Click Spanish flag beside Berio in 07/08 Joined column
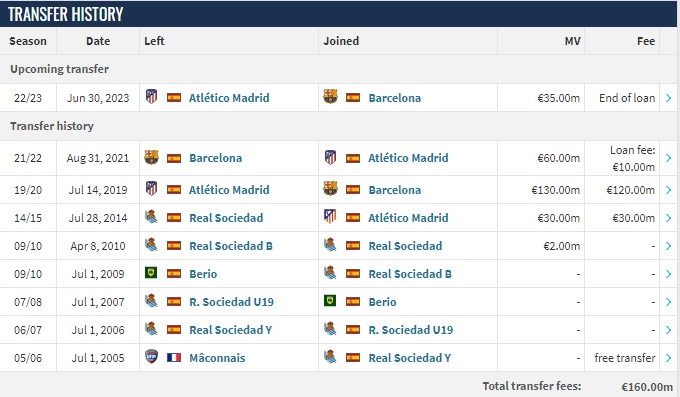Screen dimensions: 680x397 353,302
